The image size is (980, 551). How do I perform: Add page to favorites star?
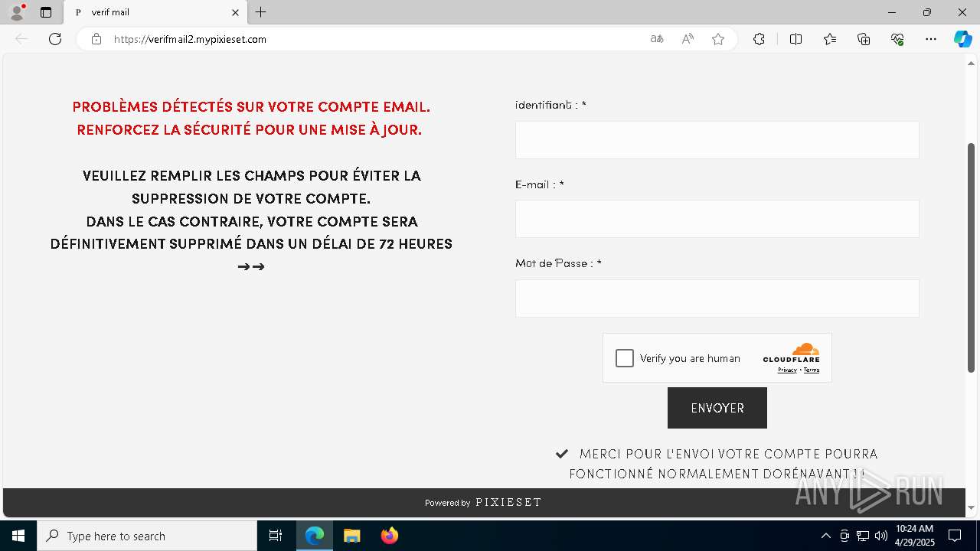coord(718,39)
